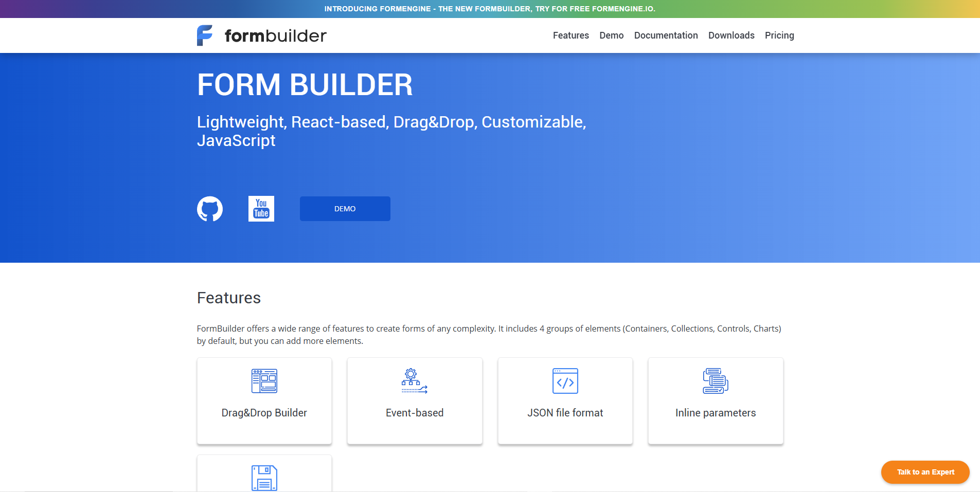
Task: Open the Documentation nav item
Action: 666,35
